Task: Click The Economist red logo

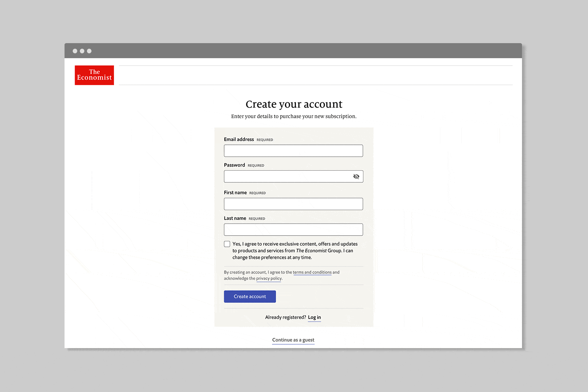Action: (x=94, y=75)
